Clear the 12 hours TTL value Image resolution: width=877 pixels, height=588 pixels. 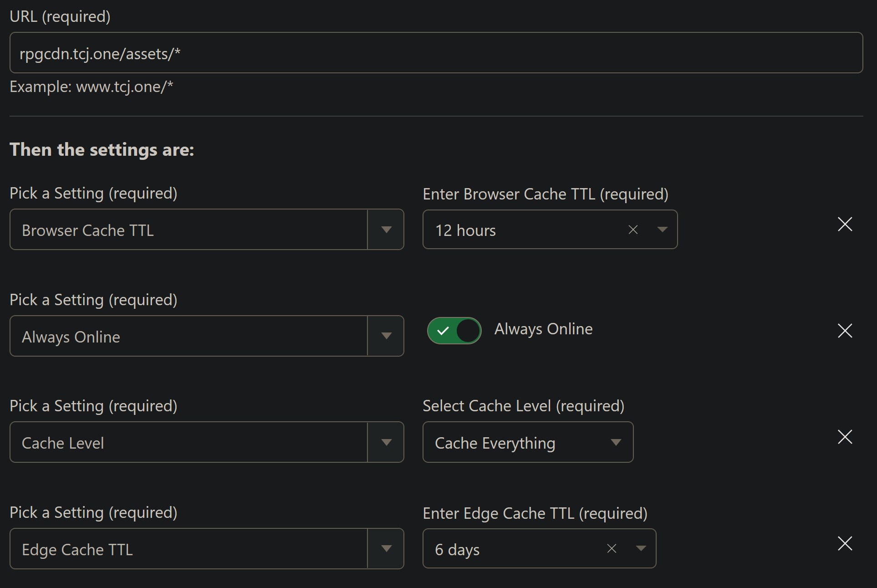[x=633, y=230]
